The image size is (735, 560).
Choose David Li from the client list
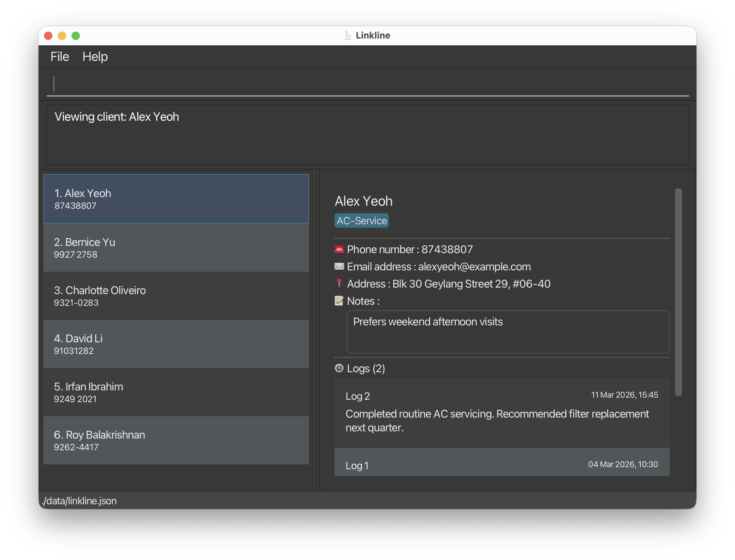pos(176,344)
